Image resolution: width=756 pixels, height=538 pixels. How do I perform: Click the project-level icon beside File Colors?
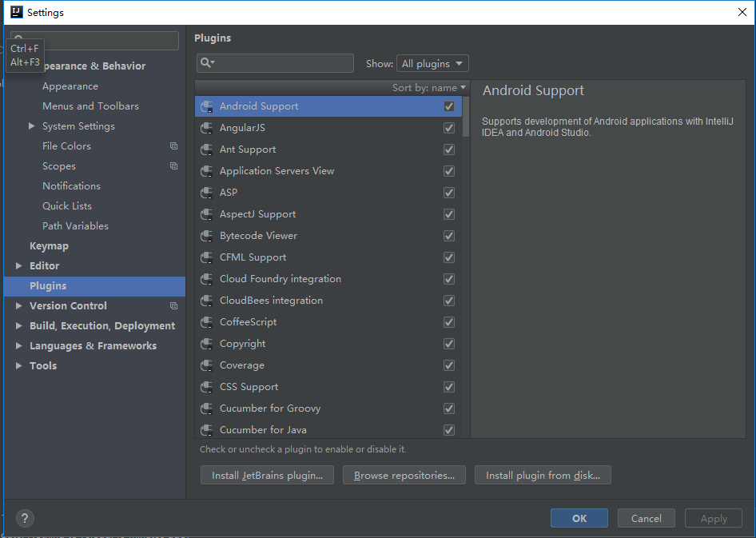tap(173, 146)
